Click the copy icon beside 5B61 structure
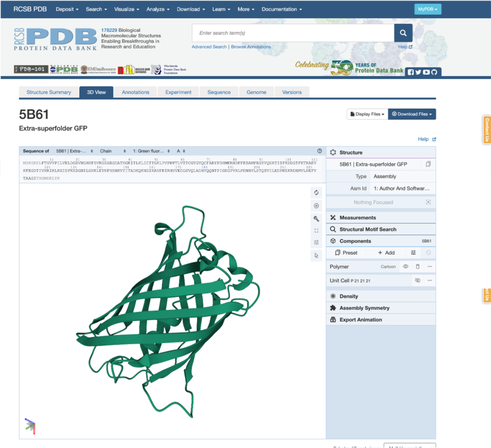Image resolution: width=491 pixels, height=448 pixels. tap(428, 164)
